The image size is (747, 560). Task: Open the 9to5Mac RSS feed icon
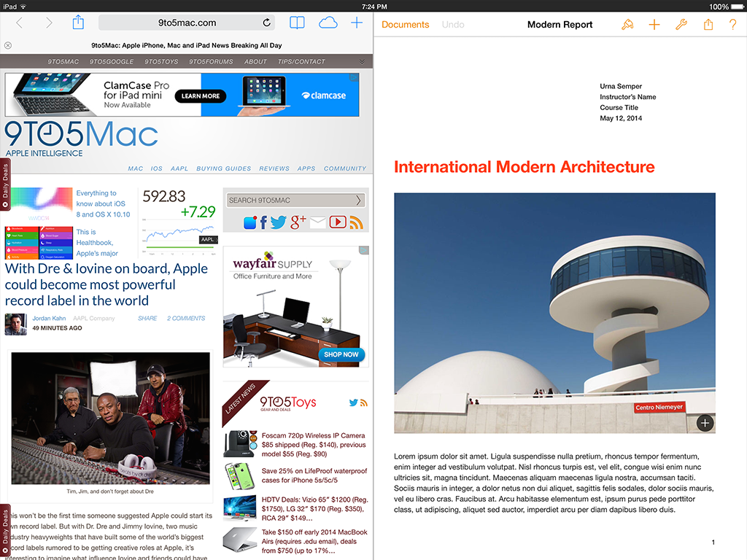pyautogui.click(x=356, y=222)
